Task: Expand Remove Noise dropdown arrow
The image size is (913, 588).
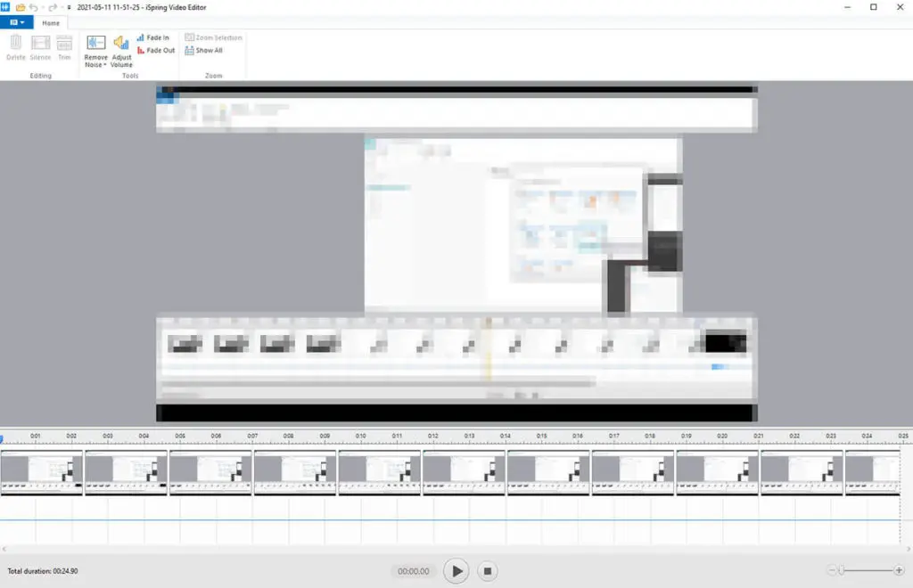Action: tap(105, 65)
